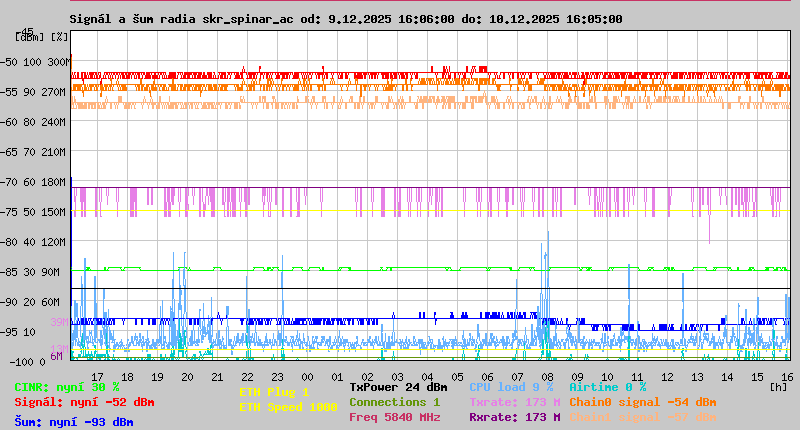Click the 'Šum: nyní -93 dBm' legend entry
800x430 pixels.
point(74,422)
